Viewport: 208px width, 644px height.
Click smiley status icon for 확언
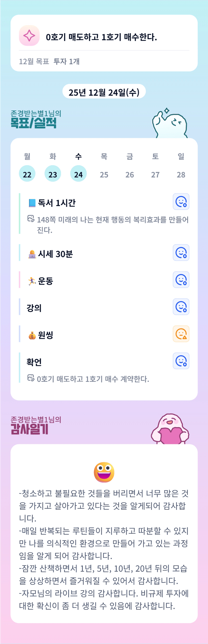[x=181, y=361]
